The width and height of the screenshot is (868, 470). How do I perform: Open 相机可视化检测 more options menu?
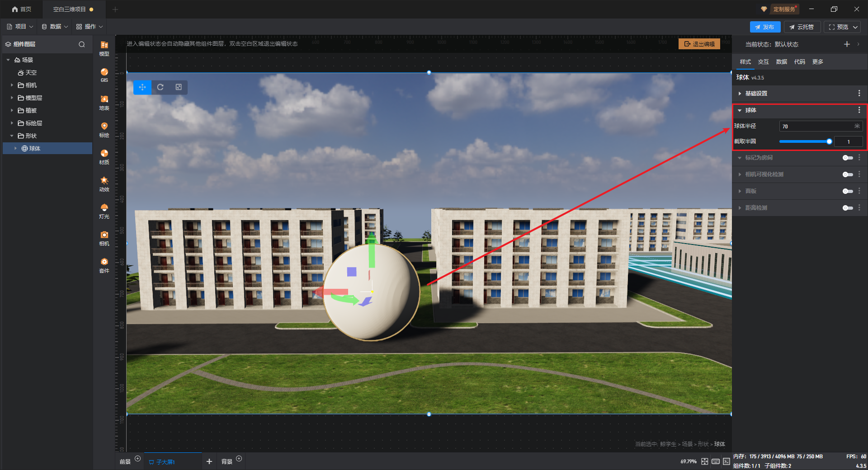(x=859, y=174)
